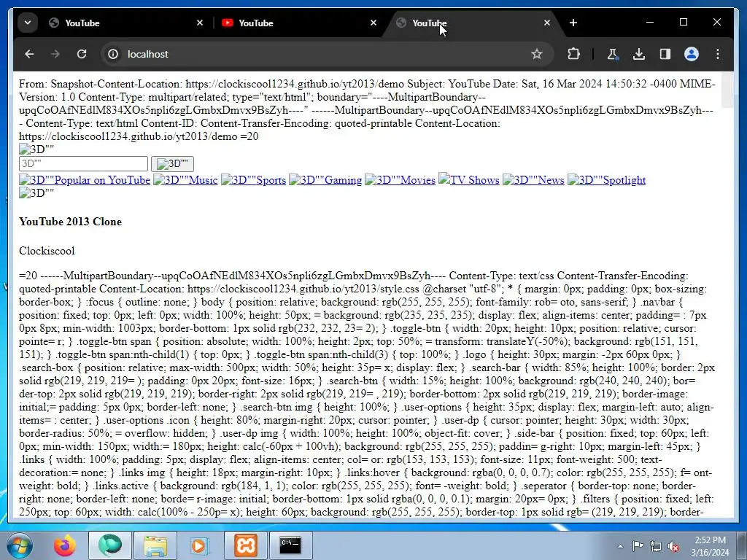The width and height of the screenshot is (747, 560).
Task: Open the News link
Action: point(533,180)
